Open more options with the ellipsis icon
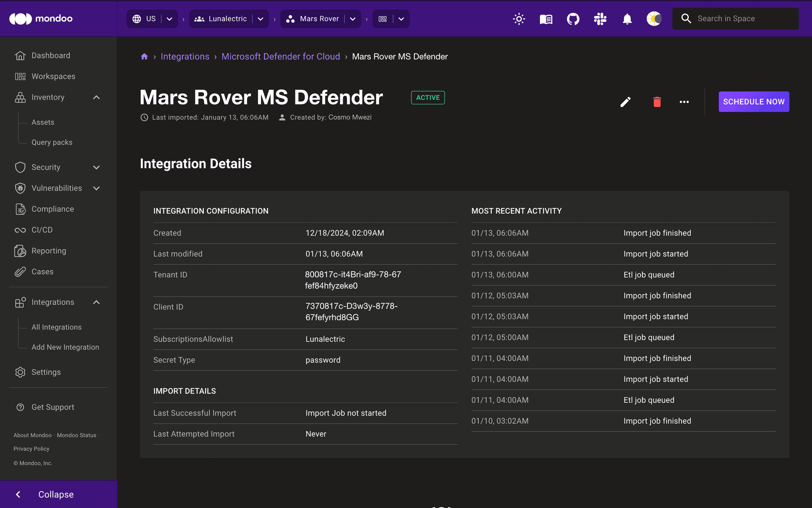812x508 pixels. pos(684,102)
